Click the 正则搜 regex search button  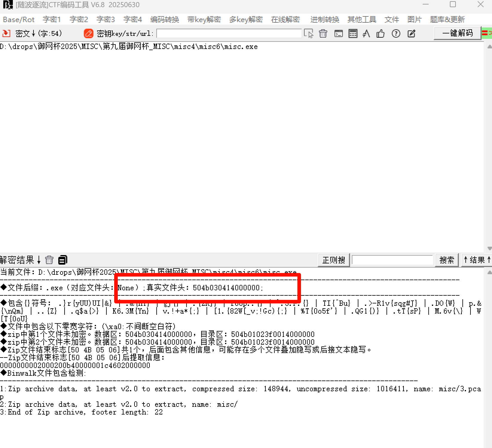pos(334,260)
